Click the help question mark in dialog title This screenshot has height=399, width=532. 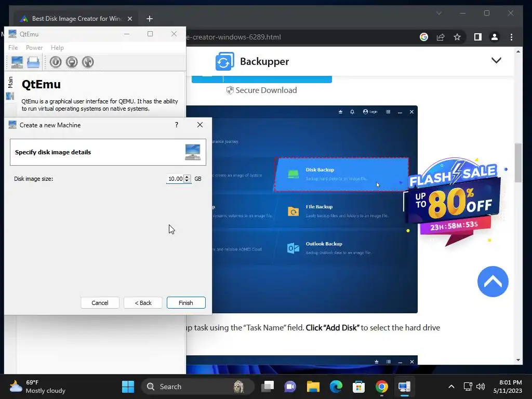coord(177,125)
